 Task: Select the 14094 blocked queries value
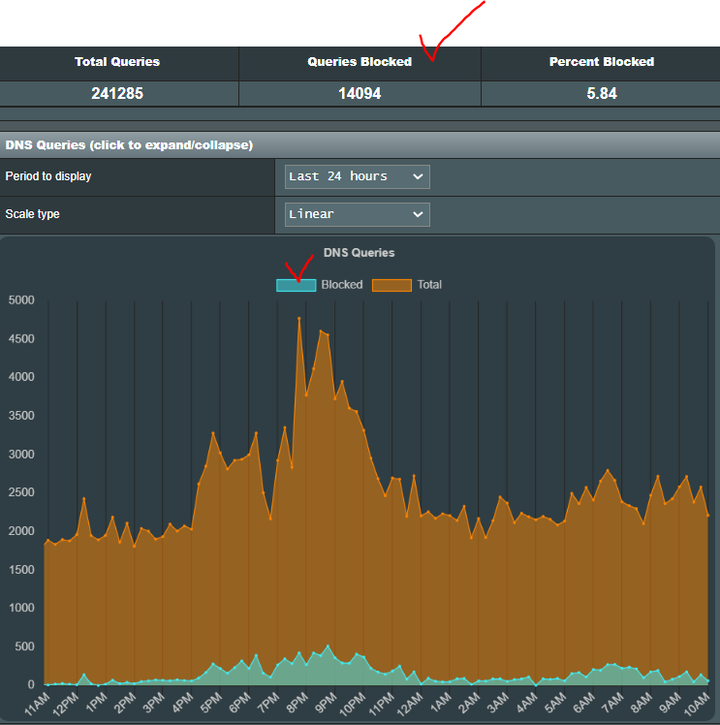(x=359, y=93)
